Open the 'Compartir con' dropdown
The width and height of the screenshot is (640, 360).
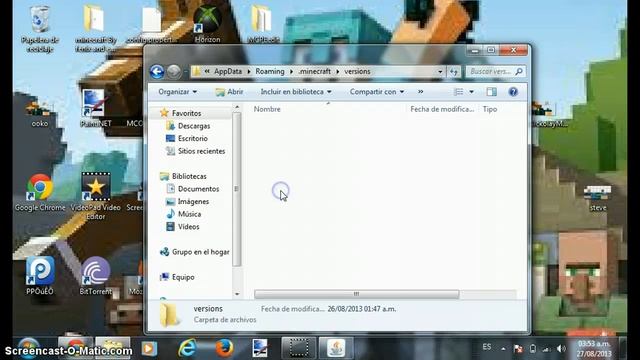377,92
